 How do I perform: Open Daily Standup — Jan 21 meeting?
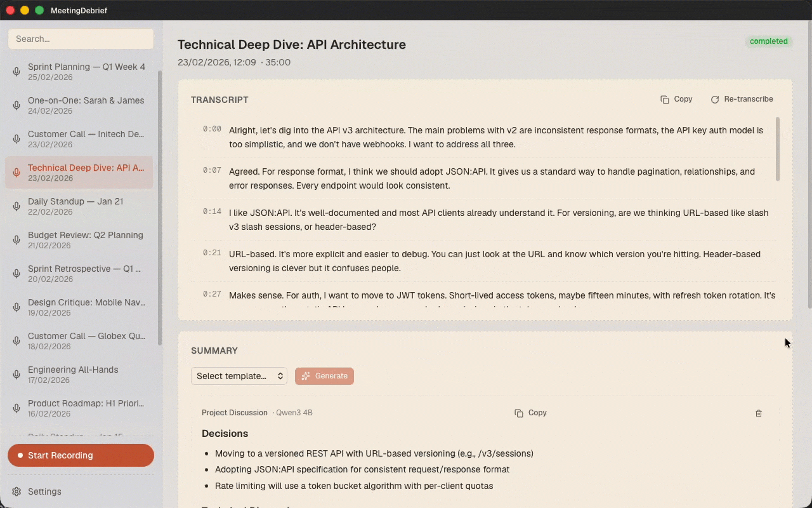79,206
